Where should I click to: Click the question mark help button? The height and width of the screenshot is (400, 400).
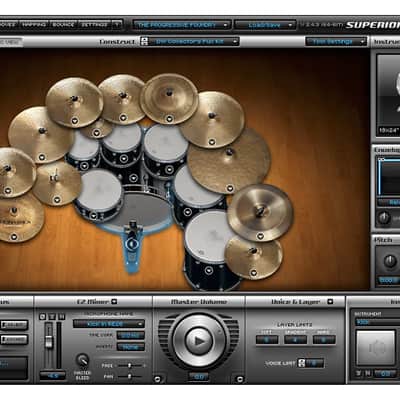click(x=117, y=25)
